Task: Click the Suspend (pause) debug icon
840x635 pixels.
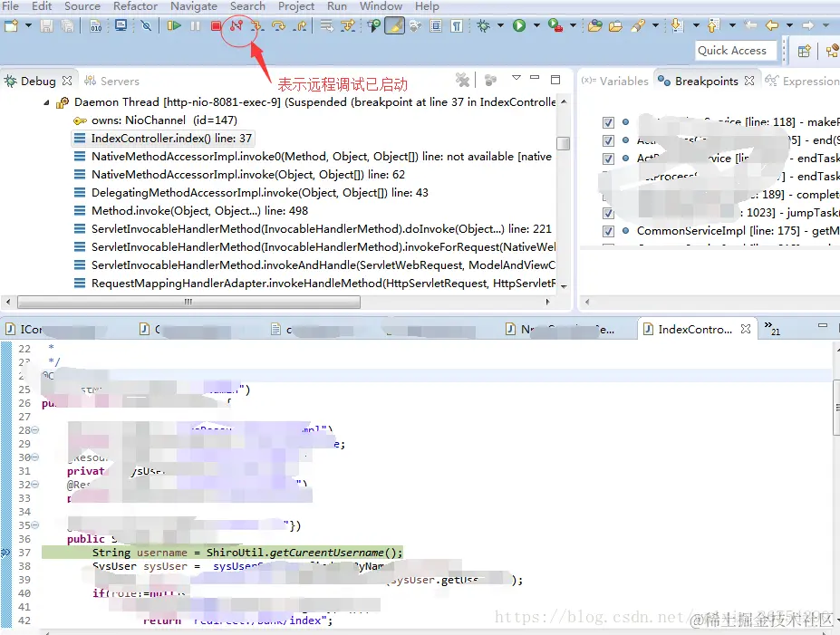Action: point(195,25)
